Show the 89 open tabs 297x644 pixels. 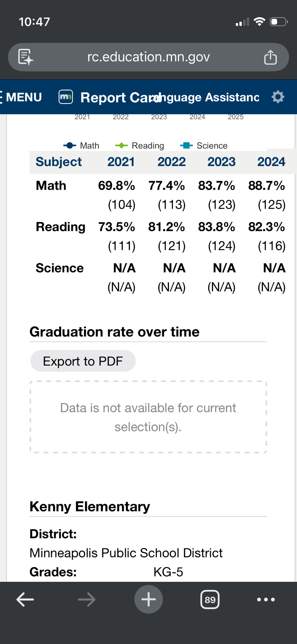pos(210,600)
